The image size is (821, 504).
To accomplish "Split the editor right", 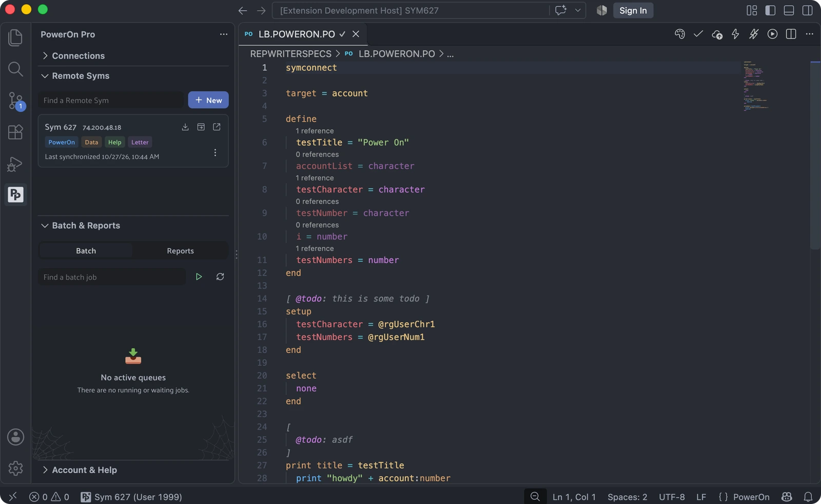I will click(791, 34).
